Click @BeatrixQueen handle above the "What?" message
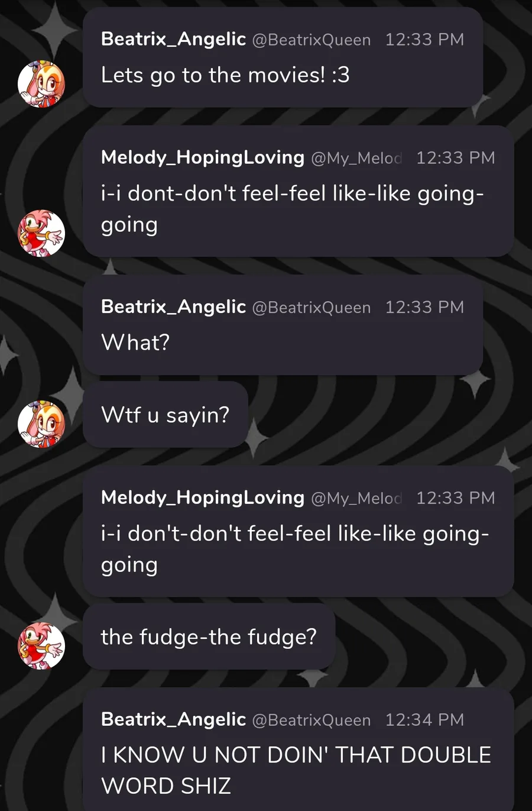 pyautogui.click(x=312, y=307)
